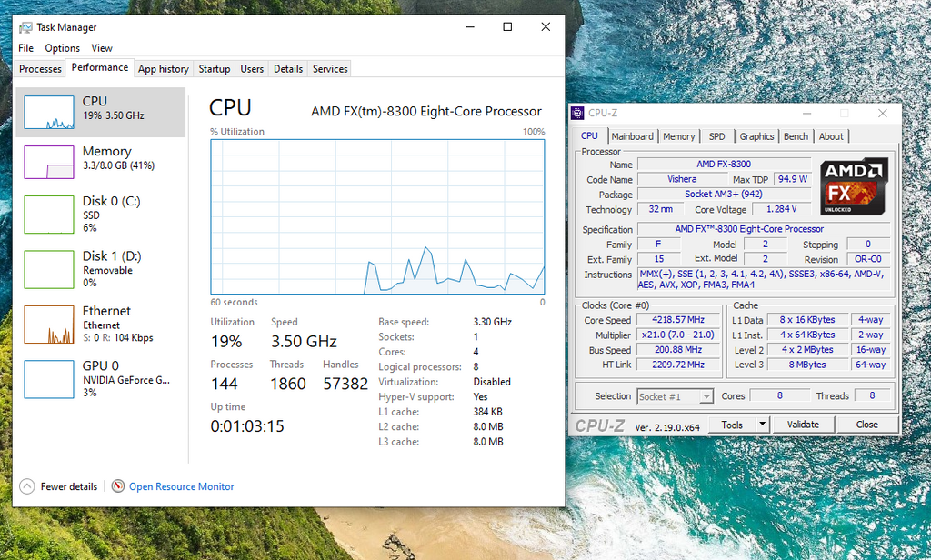This screenshot has width=931, height=560.
Task: Click the Fewer details label
Action: tap(69, 486)
